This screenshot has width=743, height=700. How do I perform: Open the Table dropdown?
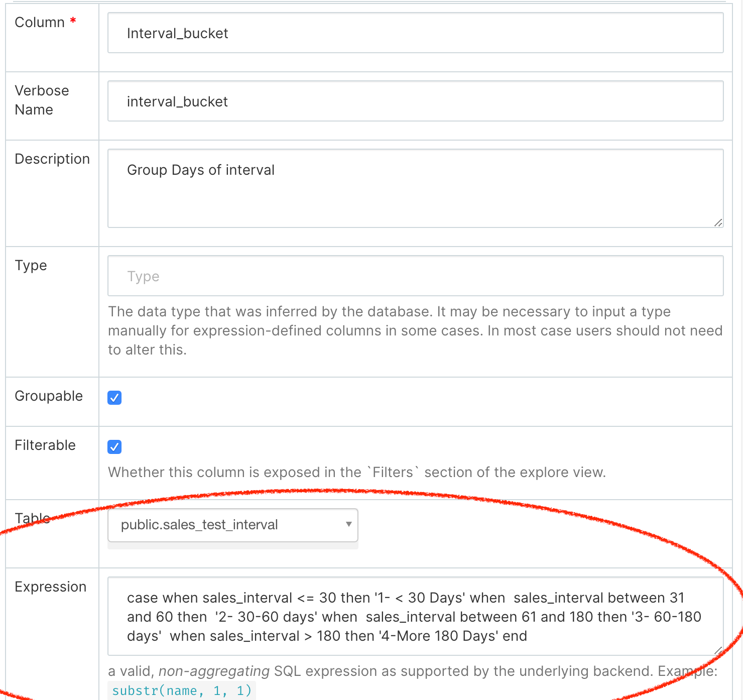tap(232, 525)
